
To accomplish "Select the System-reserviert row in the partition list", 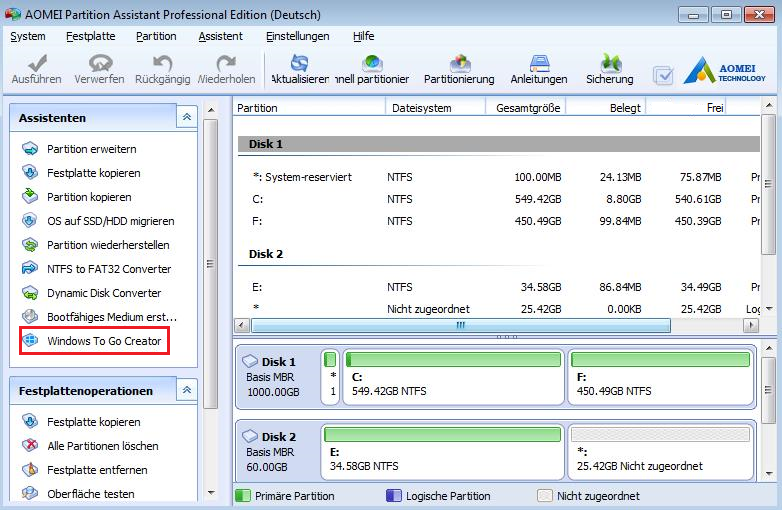I will coord(499,177).
